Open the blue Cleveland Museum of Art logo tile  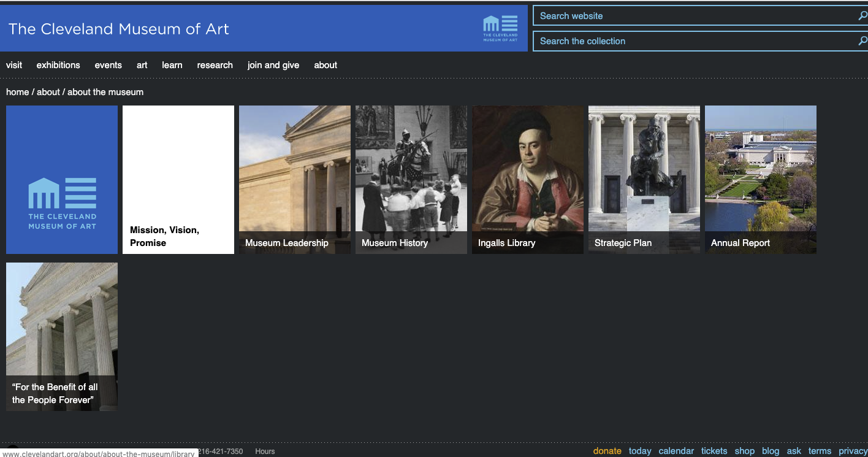click(62, 180)
